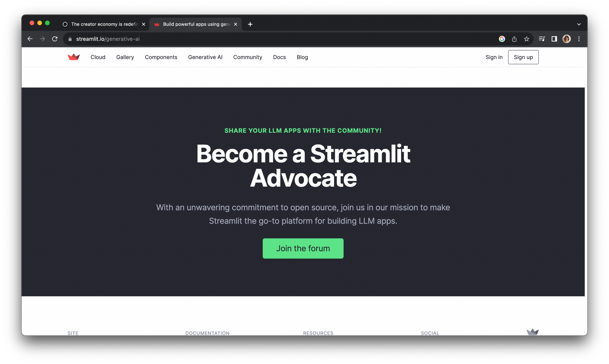The width and height of the screenshot is (609, 364).
Task: Click the Sign up button
Action: point(523,57)
